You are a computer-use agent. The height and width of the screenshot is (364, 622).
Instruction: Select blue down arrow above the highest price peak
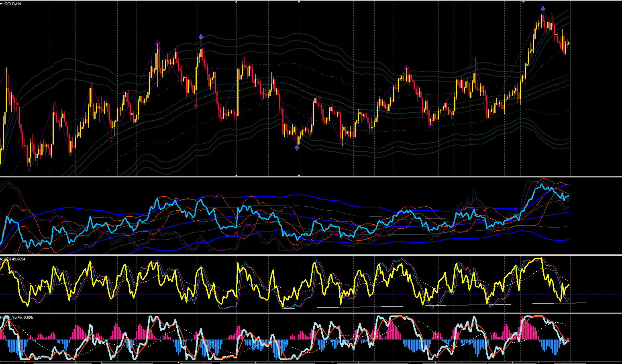click(543, 8)
